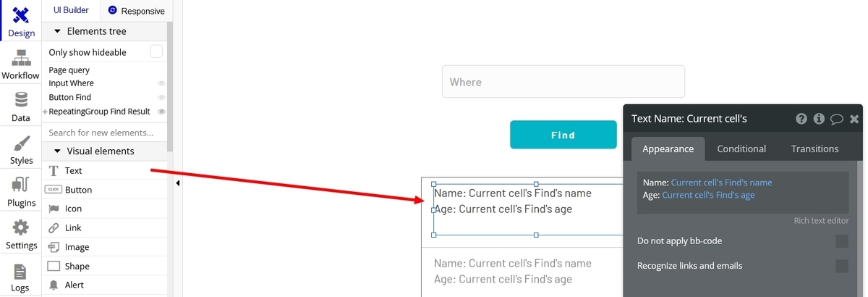Enable Do not apply bb-code checkbox
The width and height of the screenshot is (868, 297).
842,241
